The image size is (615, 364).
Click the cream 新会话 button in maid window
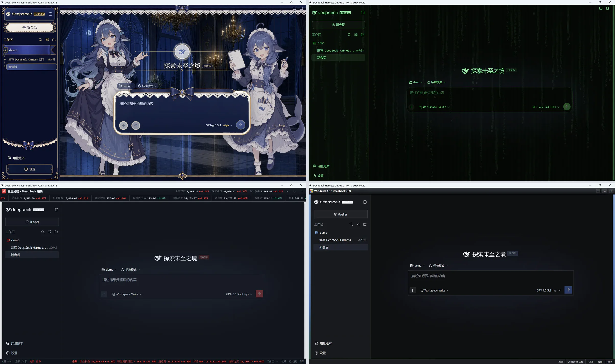click(x=30, y=27)
